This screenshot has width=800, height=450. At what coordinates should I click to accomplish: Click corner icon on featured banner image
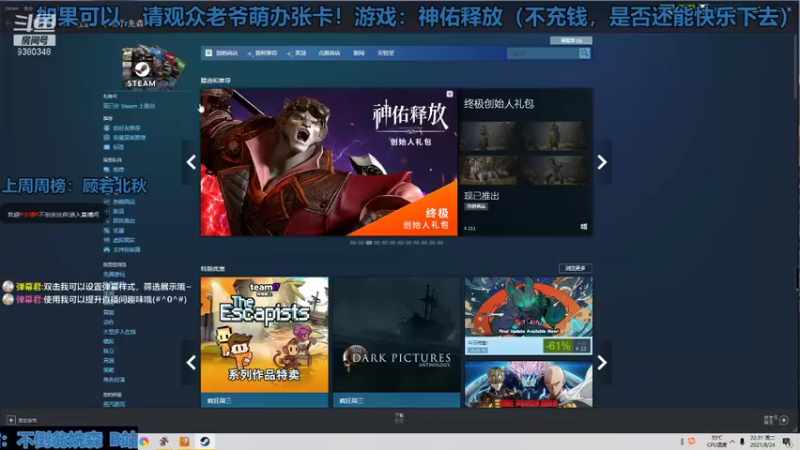coord(449,94)
